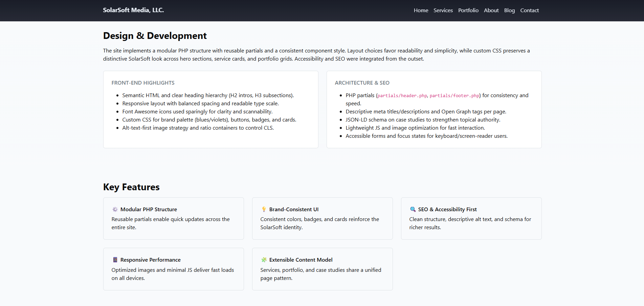Select the Brand-Consistent UI feature card
Screen dimensions: 644x306
pos(322,218)
